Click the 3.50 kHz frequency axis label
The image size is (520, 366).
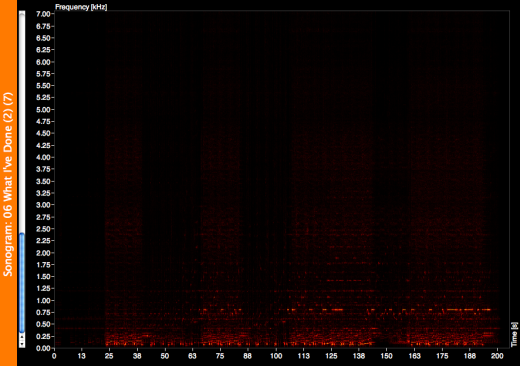click(43, 181)
